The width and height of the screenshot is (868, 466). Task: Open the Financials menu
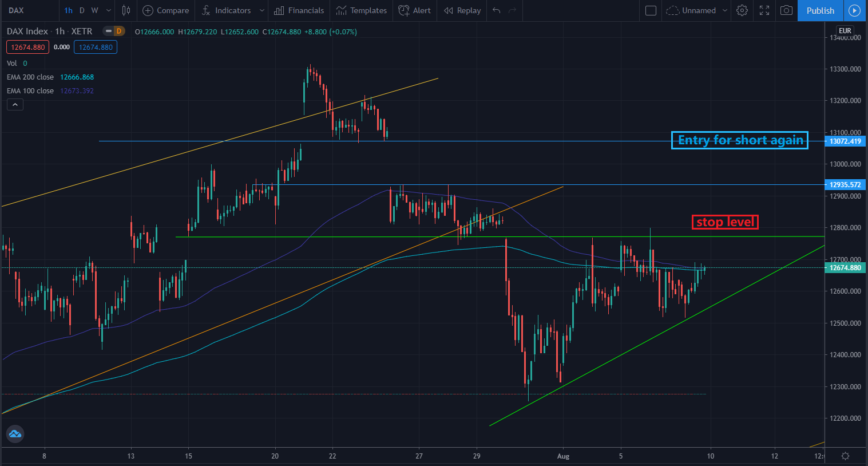(x=299, y=10)
